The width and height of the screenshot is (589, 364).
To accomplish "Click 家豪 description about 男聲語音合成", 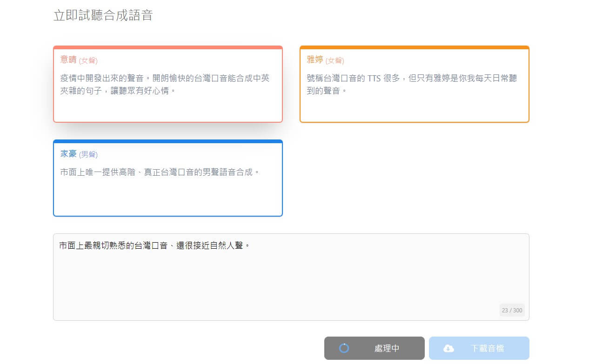I will 160,172.
